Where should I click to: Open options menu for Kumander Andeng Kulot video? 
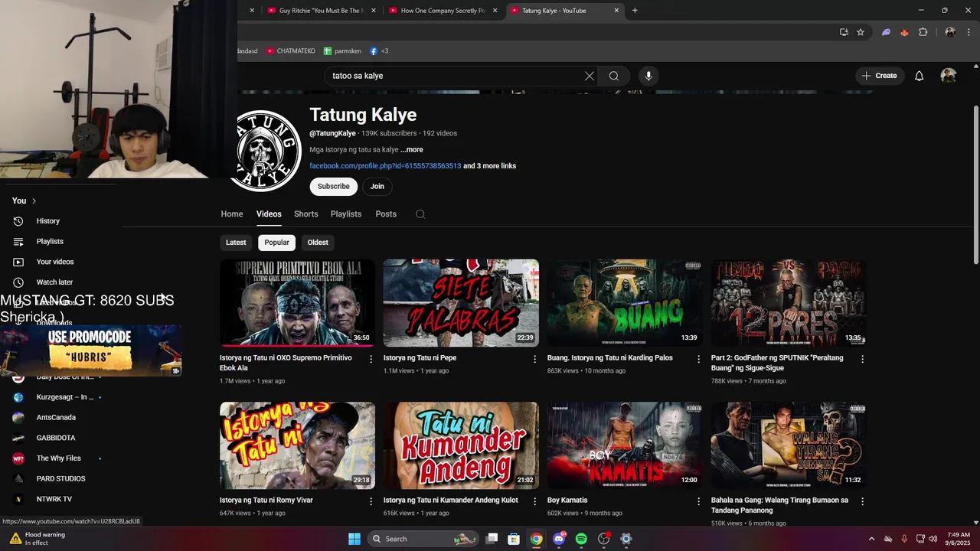(535, 501)
